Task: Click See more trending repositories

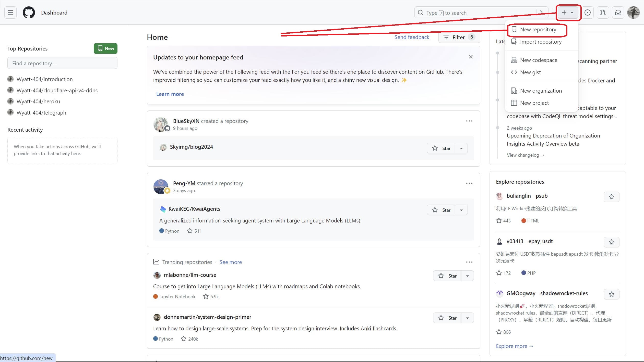Action: point(231,262)
